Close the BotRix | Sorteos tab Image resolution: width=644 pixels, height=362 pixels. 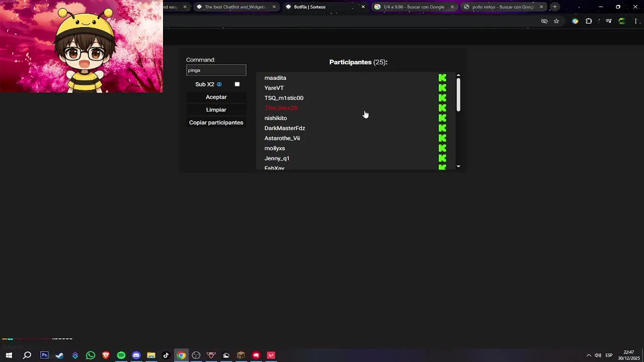[x=363, y=7]
